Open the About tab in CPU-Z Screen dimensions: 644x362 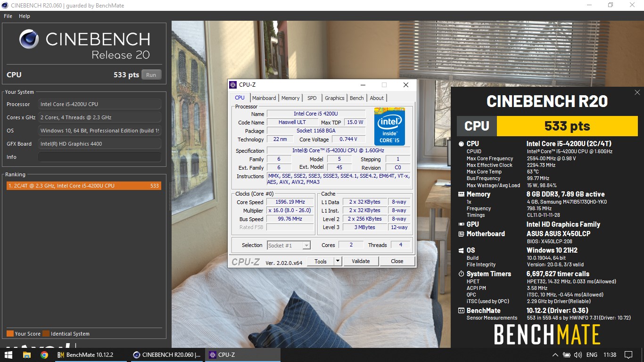pyautogui.click(x=377, y=98)
